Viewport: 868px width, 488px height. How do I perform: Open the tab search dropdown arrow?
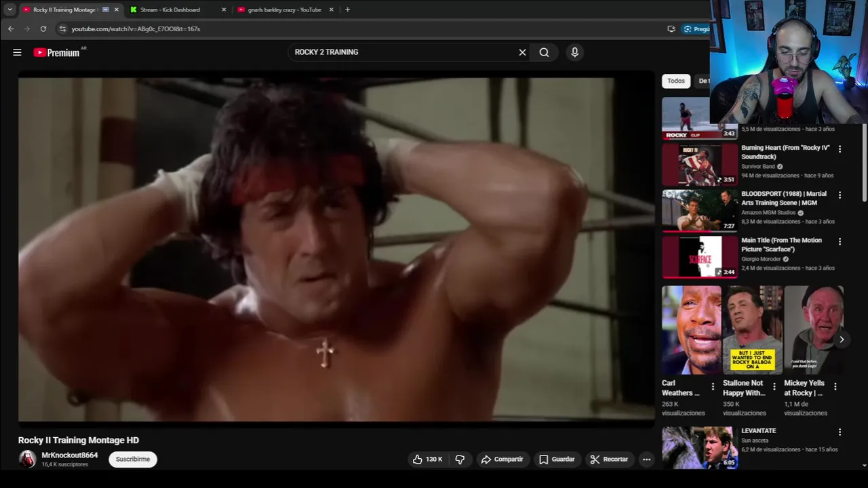pyautogui.click(x=9, y=9)
